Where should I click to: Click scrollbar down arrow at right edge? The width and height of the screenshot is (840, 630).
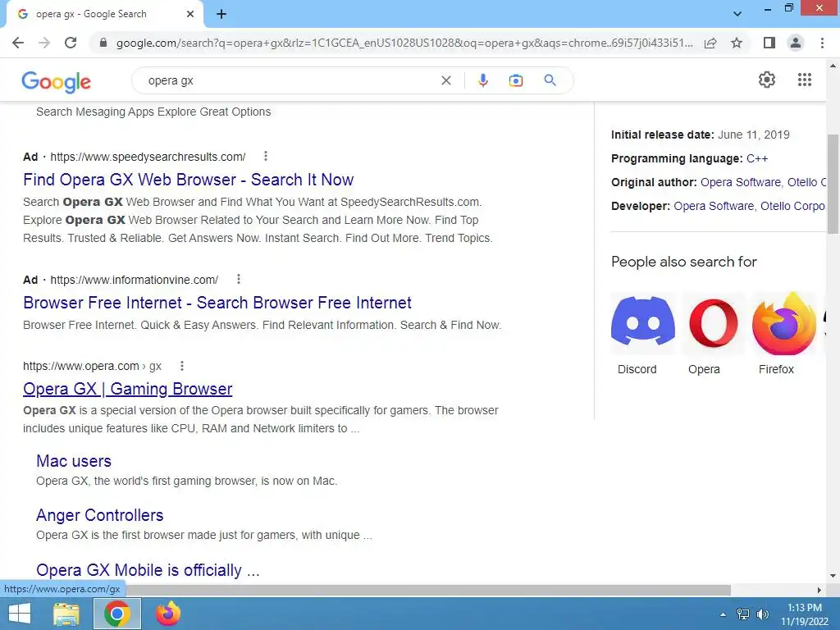[x=833, y=576]
